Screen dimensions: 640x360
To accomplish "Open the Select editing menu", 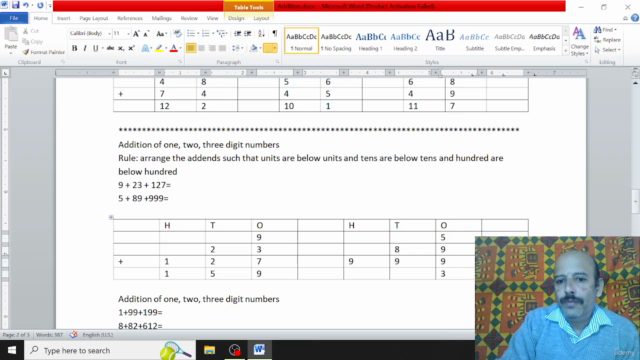I will 607,50.
